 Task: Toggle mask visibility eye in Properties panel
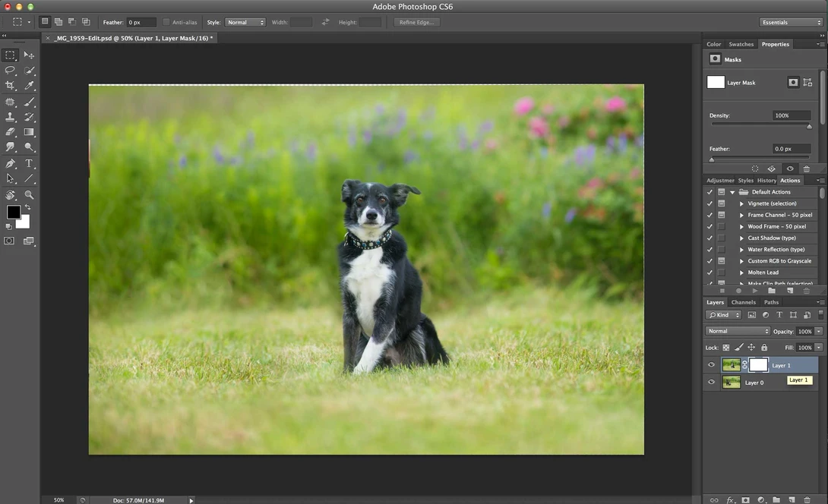790,169
